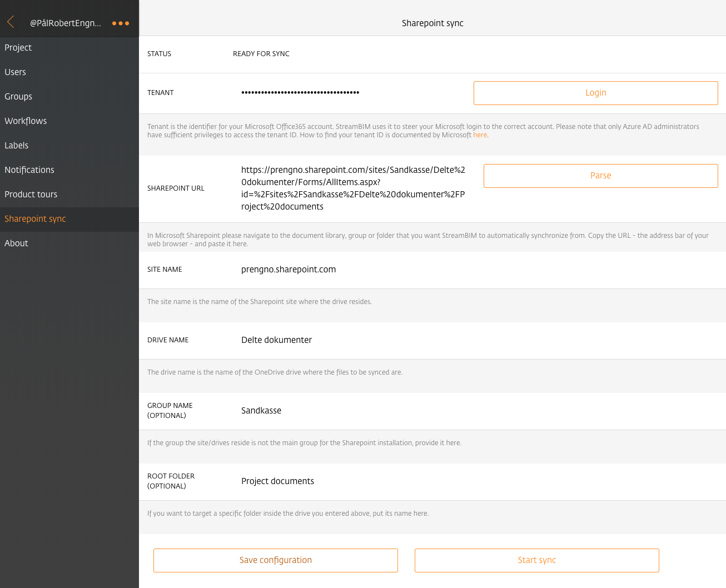This screenshot has width=726, height=588.
Task: Click into the Sharepoint URL field
Action: coord(354,188)
